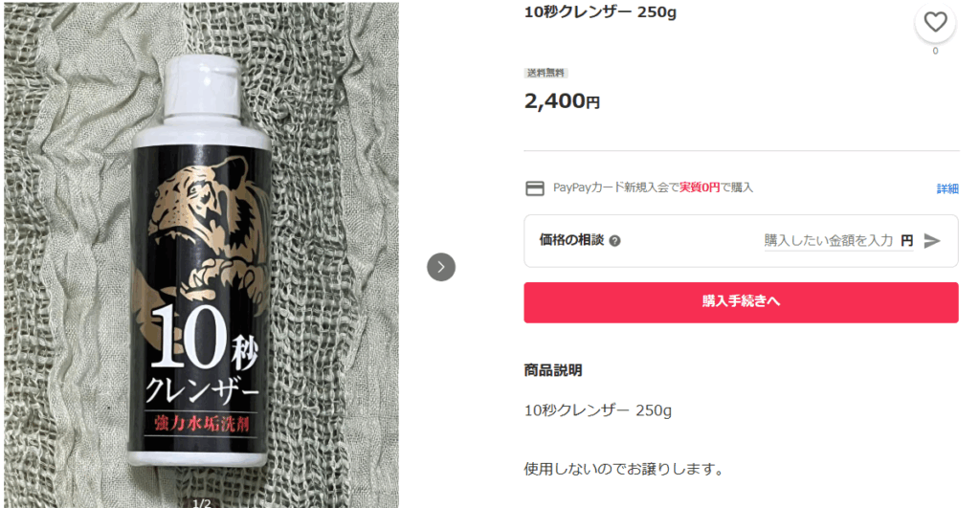Send price offer with paper plane icon
Viewport: 980px width, 508px height.
(x=932, y=240)
